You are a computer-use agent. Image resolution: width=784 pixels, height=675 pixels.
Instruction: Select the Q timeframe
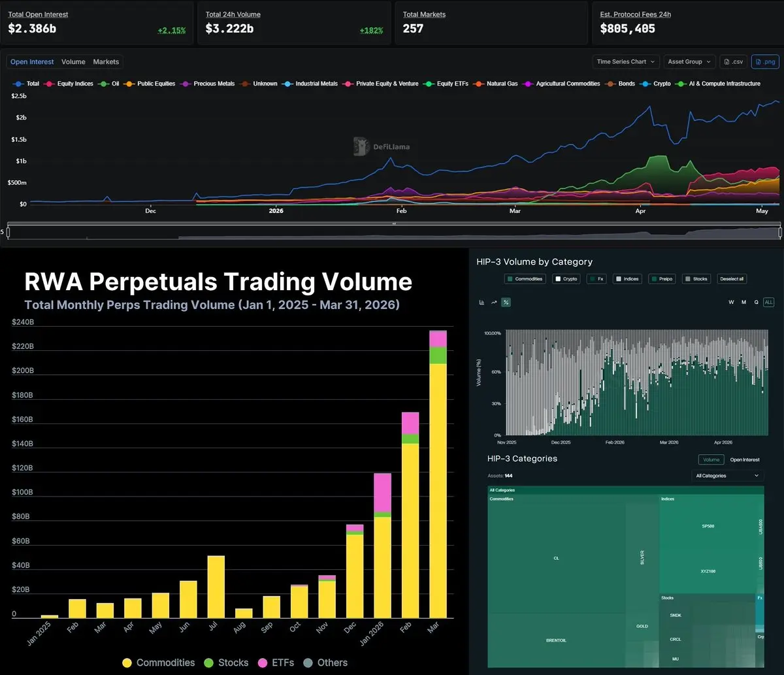[756, 302]
